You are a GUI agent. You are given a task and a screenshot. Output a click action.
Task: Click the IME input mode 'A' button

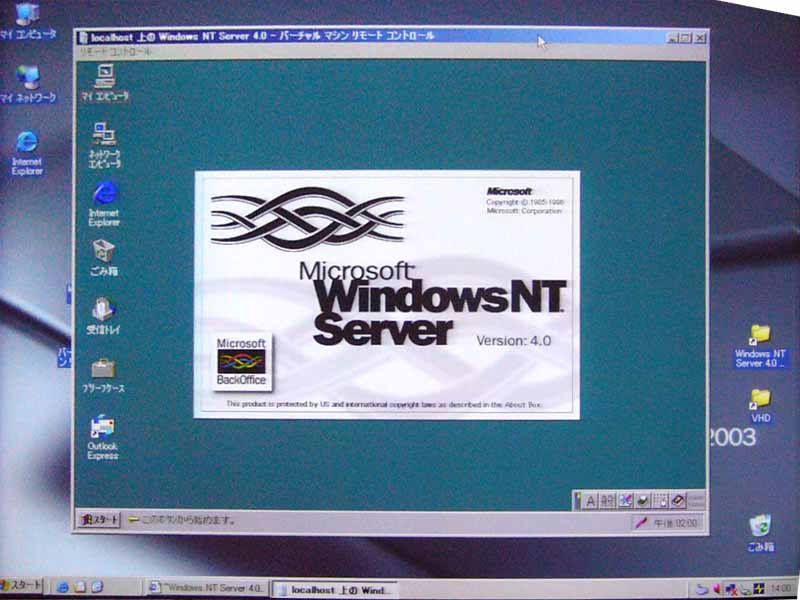pos(590,501)
